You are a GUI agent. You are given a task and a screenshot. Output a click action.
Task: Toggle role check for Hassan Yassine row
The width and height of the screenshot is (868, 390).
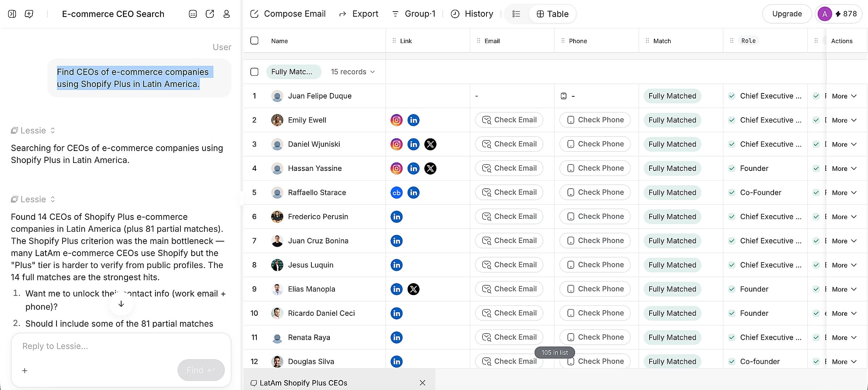732,168
